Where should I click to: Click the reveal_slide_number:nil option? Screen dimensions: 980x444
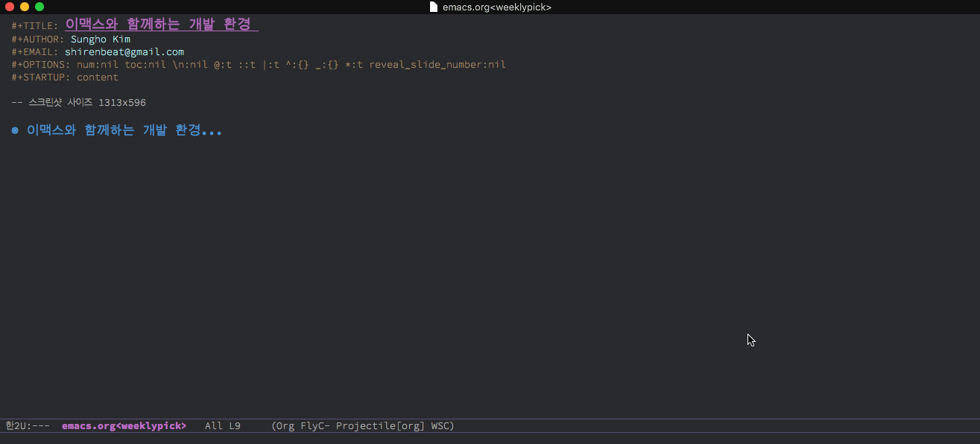437,64
